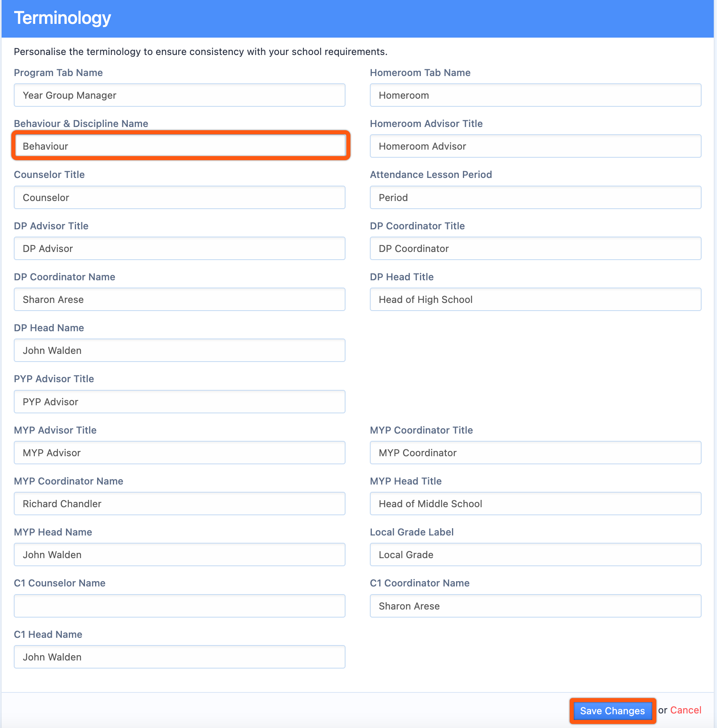Click the Counselor Title input box
Screen dimensions: 717x728
pos(180,197)
